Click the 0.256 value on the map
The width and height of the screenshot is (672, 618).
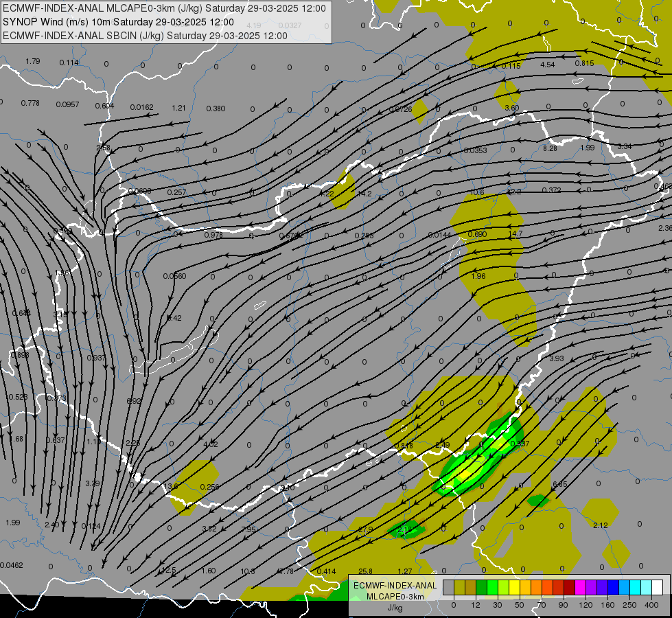[x=209, y=488]
